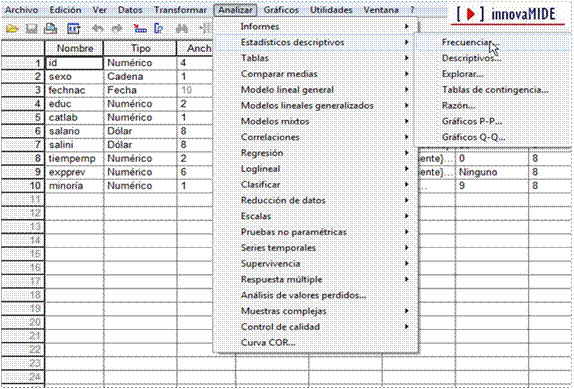Select the 'tiempemp' variable name cell
The height and width of the screenshot is (389, 574).
click(74, 158)
